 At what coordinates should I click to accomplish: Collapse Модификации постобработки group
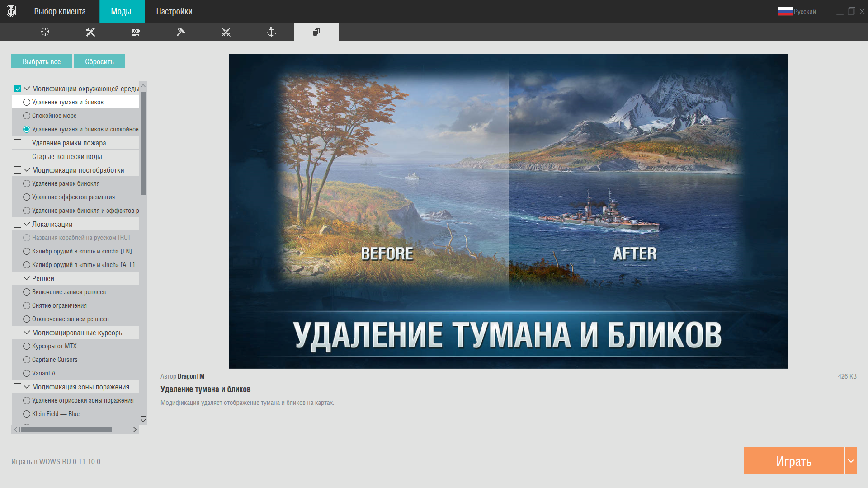coord(27,170)
